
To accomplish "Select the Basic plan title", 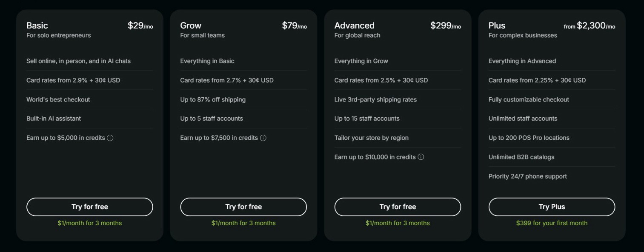I will (x=37, y=25).
